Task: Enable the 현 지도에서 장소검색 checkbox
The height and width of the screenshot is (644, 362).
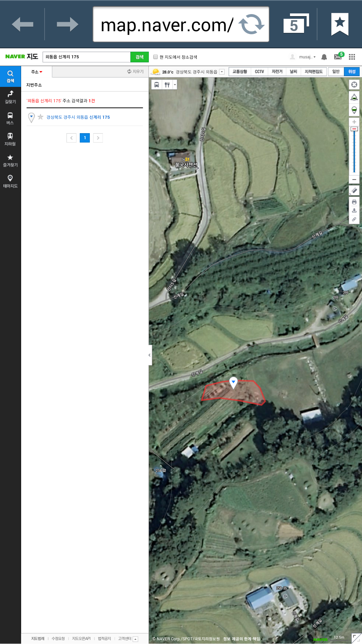Action: pyautogui.click(x=156, y=57)
